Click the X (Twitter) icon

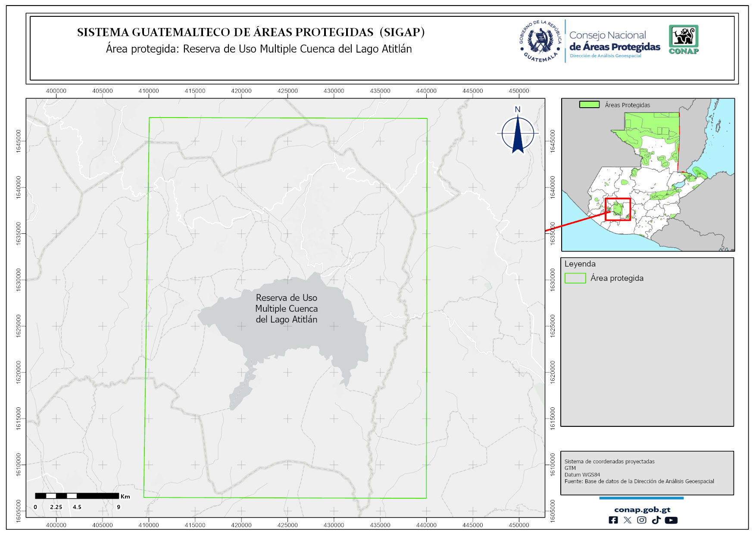627,520
